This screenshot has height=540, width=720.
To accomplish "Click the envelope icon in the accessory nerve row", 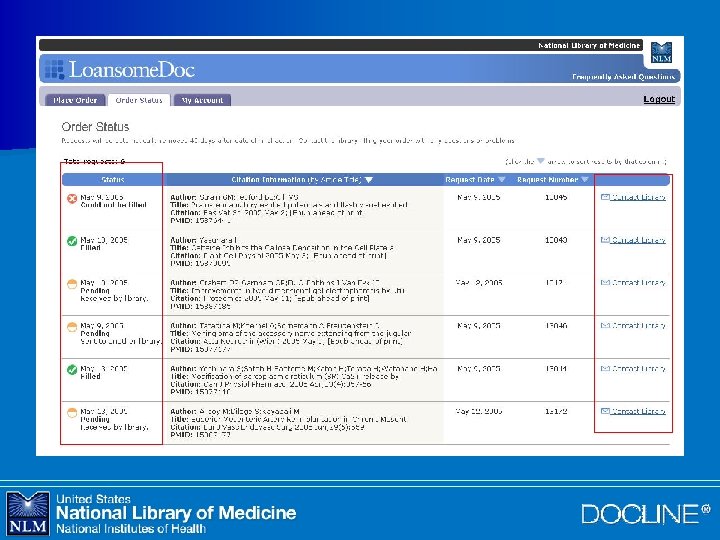I will pyautogui.click(x=605, y=326).
